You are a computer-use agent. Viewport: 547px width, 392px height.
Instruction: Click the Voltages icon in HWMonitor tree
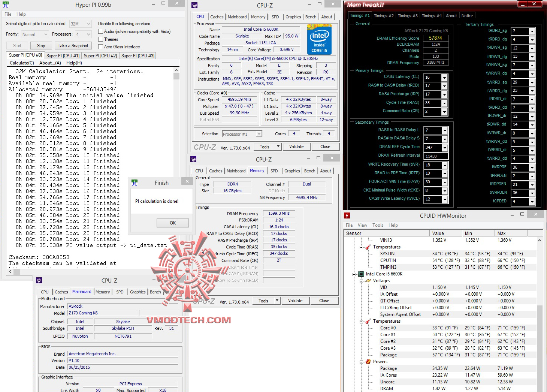click(368, 281)
